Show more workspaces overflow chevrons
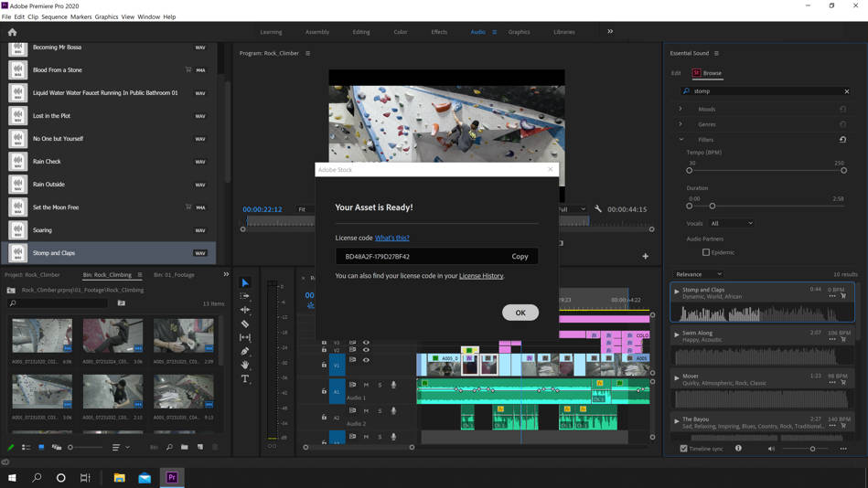Screen dimensions: 868x488 610,32
